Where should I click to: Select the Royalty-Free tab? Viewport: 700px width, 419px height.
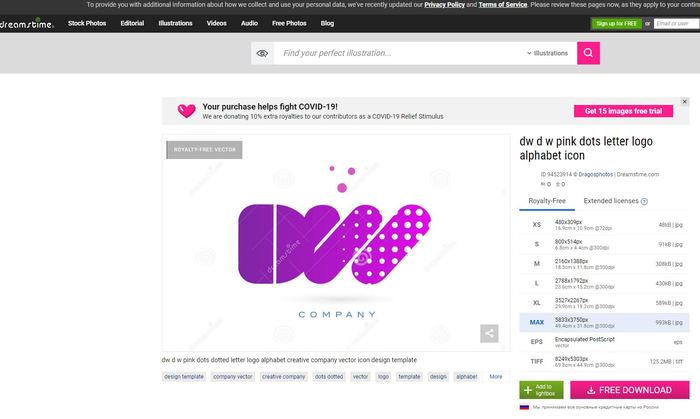pos(547,201)
